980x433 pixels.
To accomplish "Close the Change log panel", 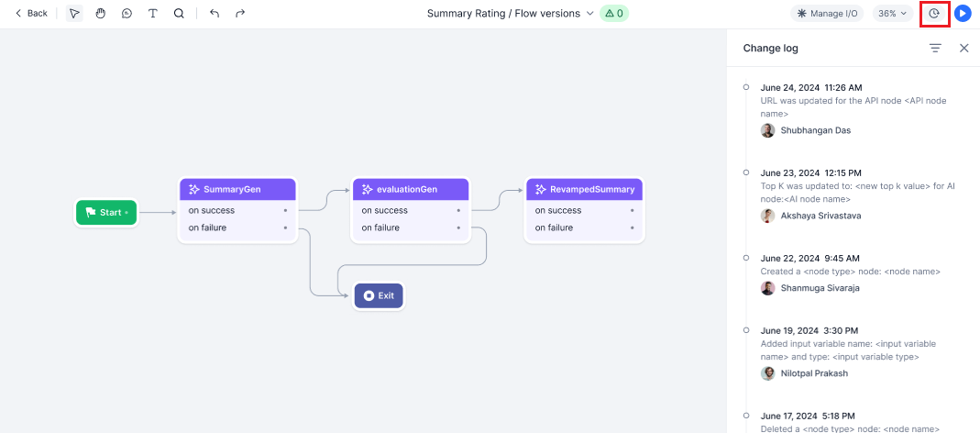I will pos(963,48).
